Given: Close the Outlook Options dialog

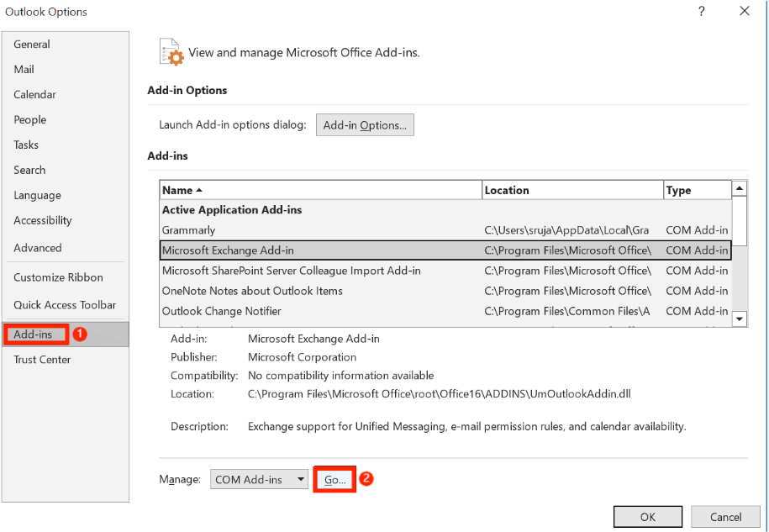Looking at the screenshot, I should [745, 11].
